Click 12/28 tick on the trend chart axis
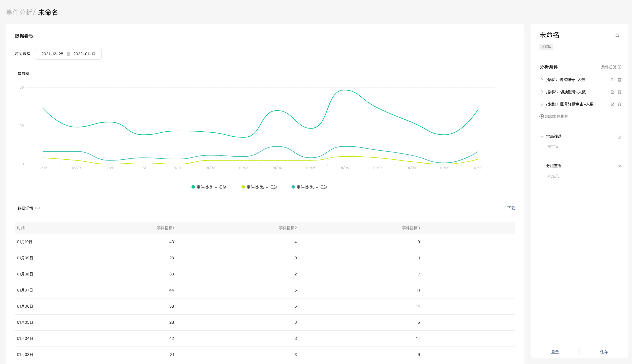 coord(43,168)
